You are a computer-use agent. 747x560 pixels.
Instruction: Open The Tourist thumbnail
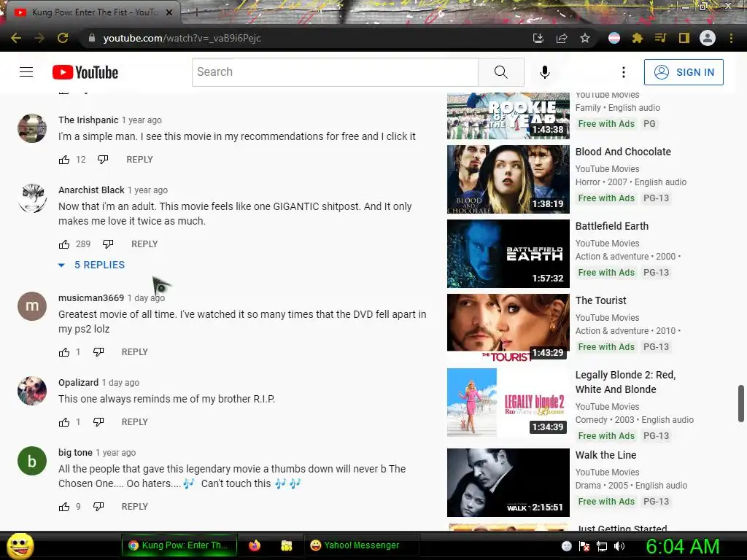click(x=508, y=328)
